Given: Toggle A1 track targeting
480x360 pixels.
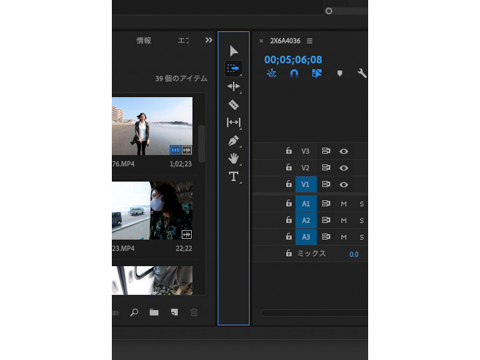Looking at the screenshot, I should point(306,204).
